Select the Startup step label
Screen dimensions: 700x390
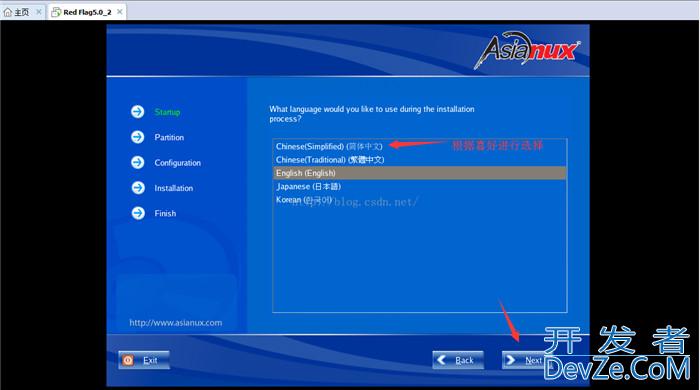(x=167, y=112)
